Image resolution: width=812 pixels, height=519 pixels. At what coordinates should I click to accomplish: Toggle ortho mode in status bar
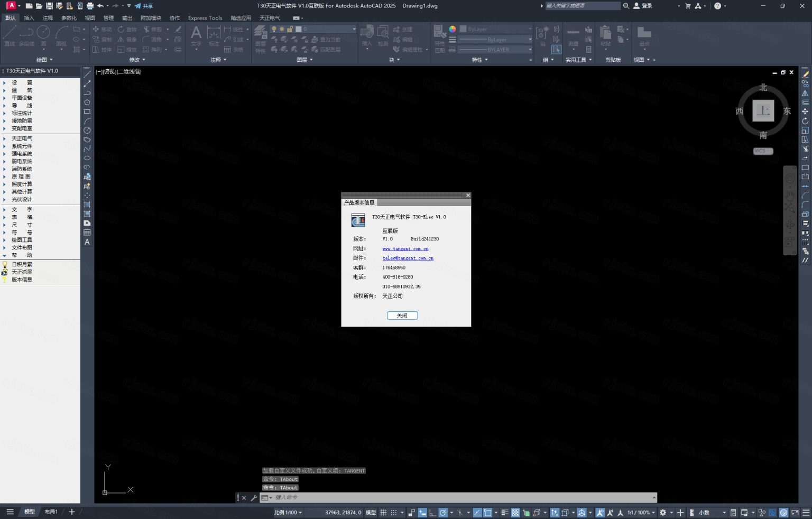(432, 513)
